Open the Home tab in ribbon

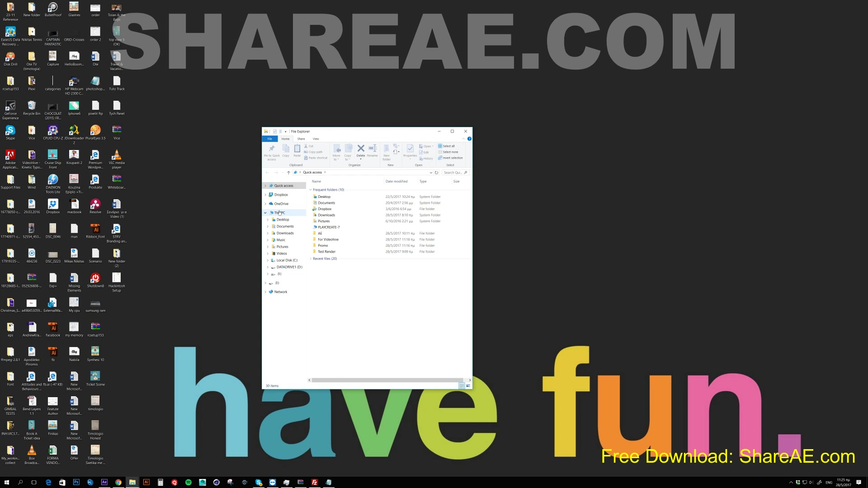coord(285,138)
